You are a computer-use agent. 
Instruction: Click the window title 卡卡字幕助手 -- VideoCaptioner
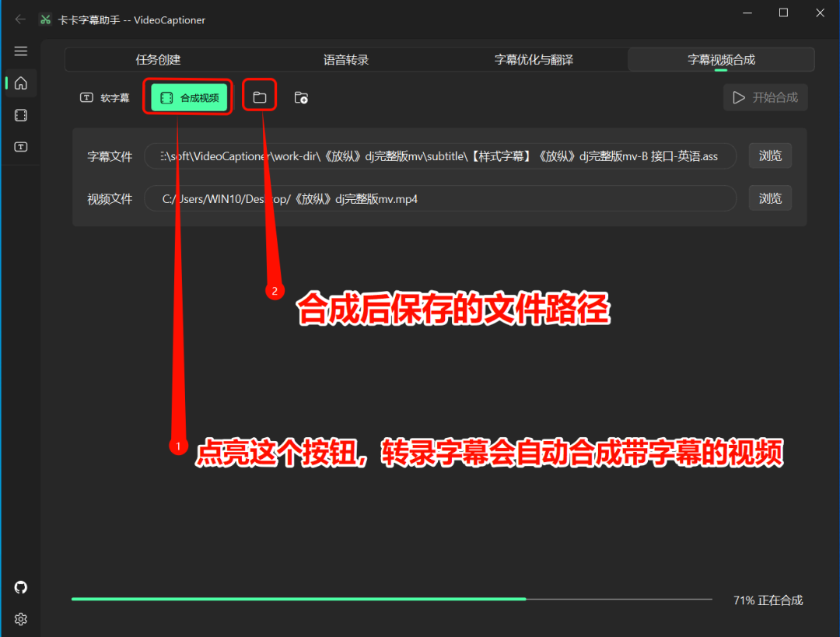131,19
